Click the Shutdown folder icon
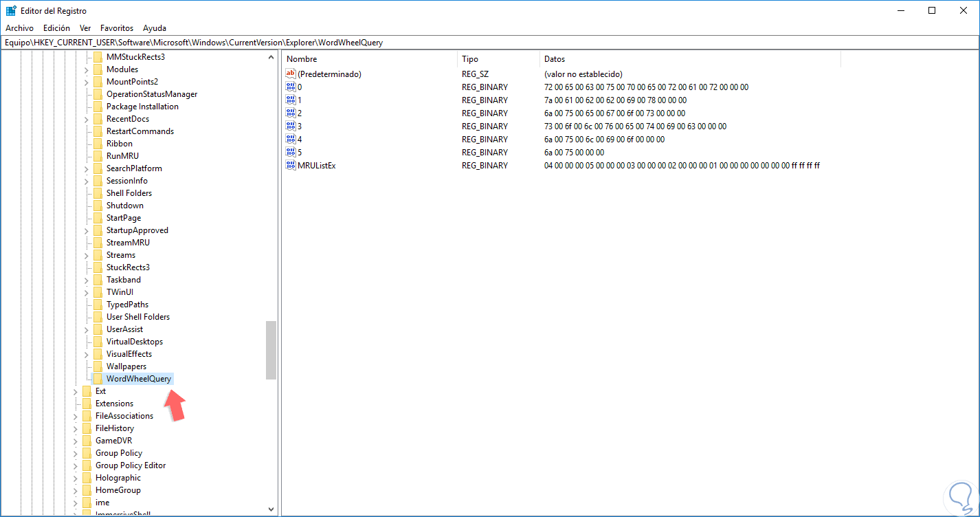The height and width of the screenshot is (517, 980). (98, 206)
